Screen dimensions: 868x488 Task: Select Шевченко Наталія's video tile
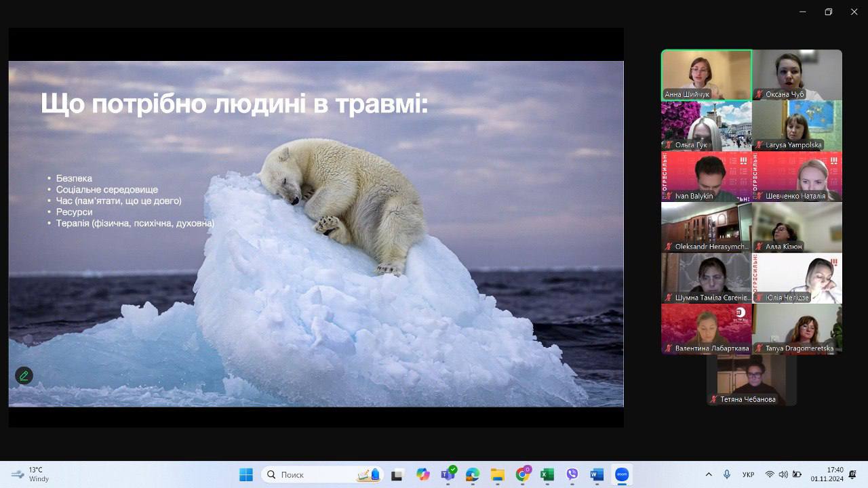797,176
